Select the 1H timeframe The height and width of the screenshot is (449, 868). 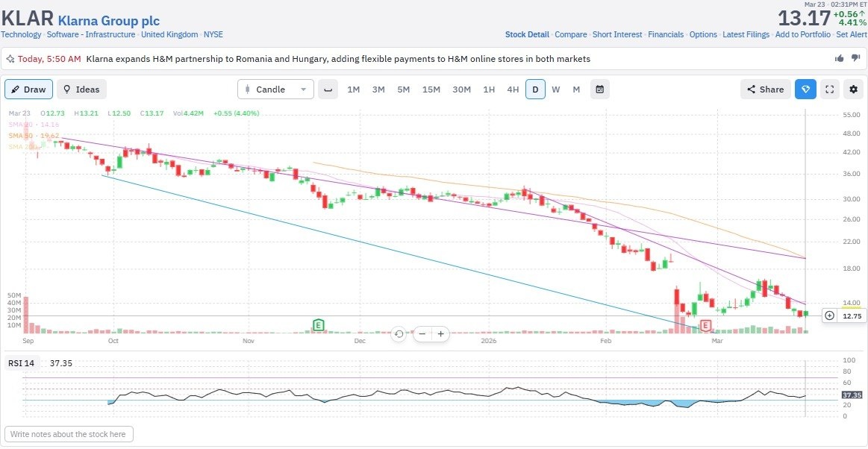(x=489, y=89)
